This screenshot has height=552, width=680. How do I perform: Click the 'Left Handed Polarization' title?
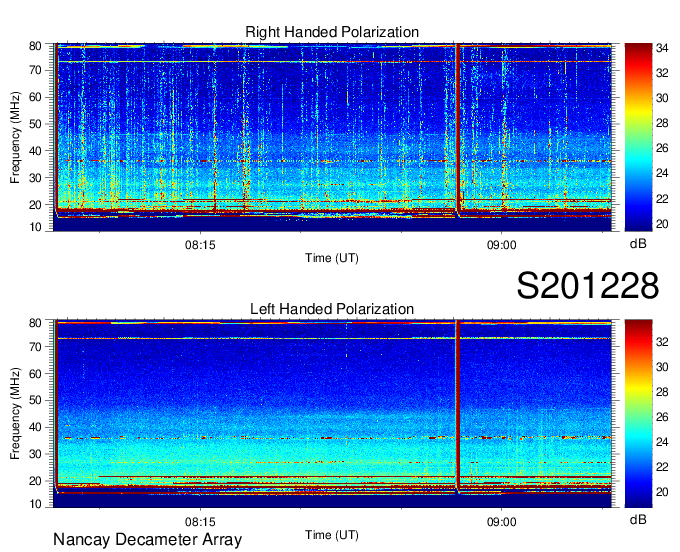tap(332, 309)
